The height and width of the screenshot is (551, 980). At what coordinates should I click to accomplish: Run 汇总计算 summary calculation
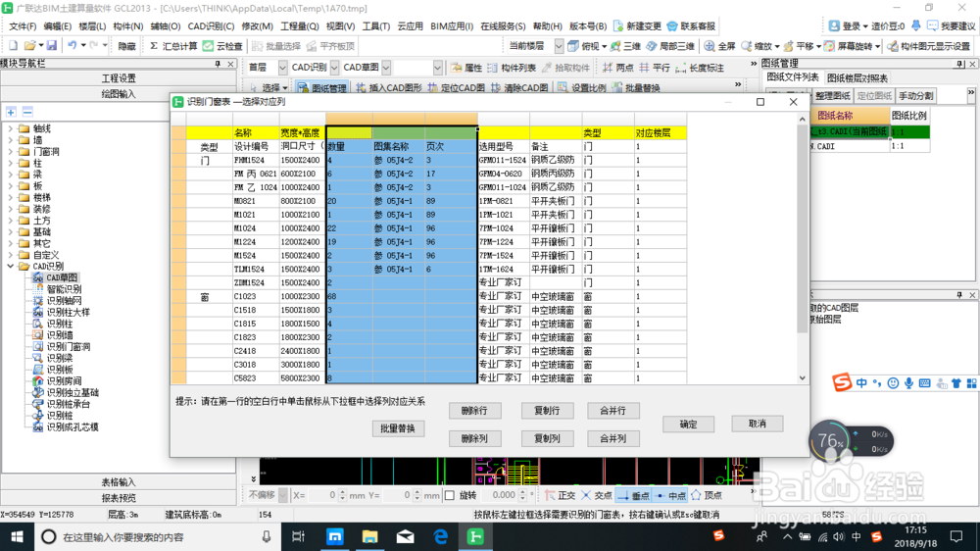(173, 46)
